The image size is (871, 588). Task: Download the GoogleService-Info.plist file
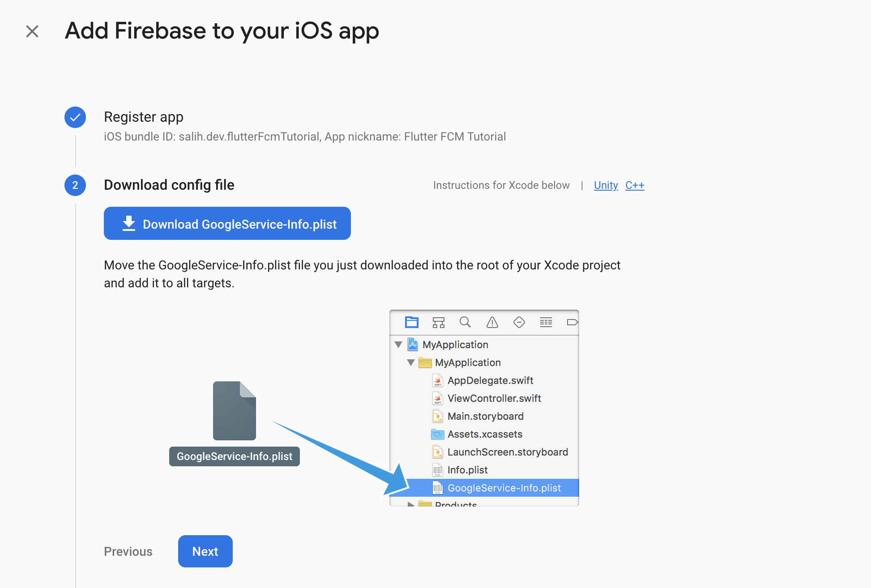[x=239, y=224]
